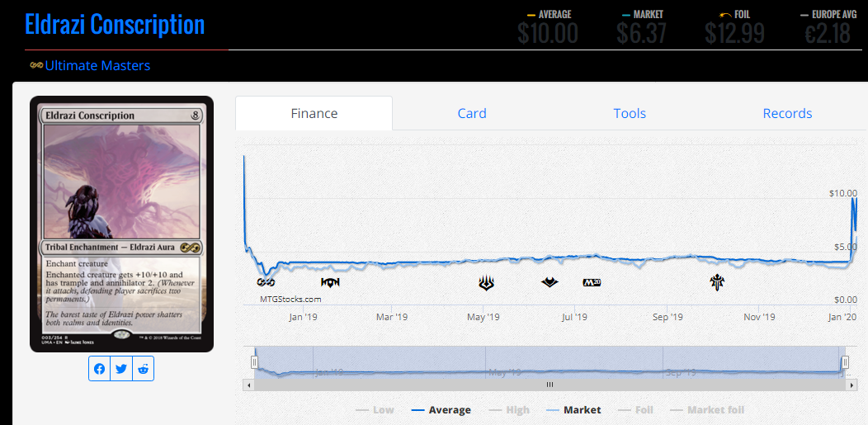Click the right range navigator handle
The height and width of the screenshot is (425, 868).
(845, 362)
